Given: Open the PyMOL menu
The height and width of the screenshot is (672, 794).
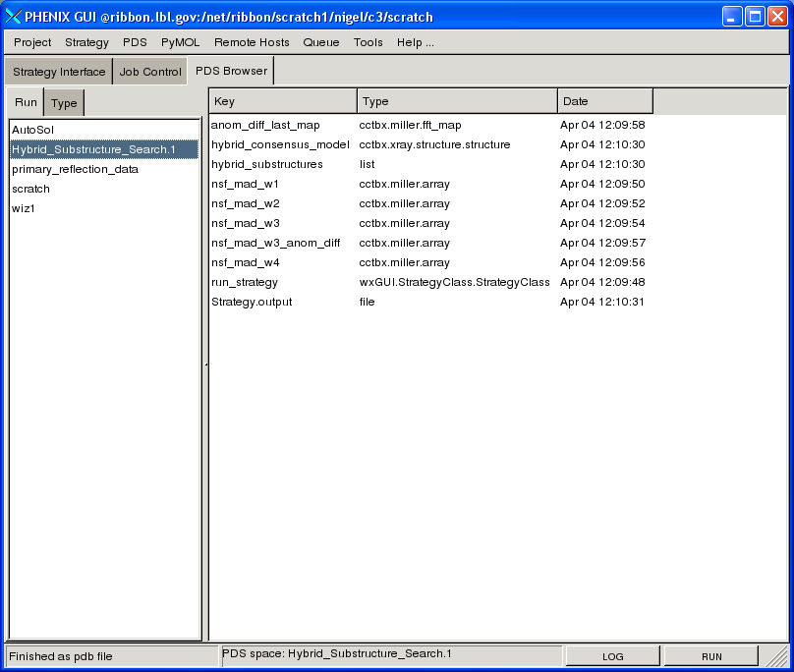Looking at the screenshot, I should [180, 42].
